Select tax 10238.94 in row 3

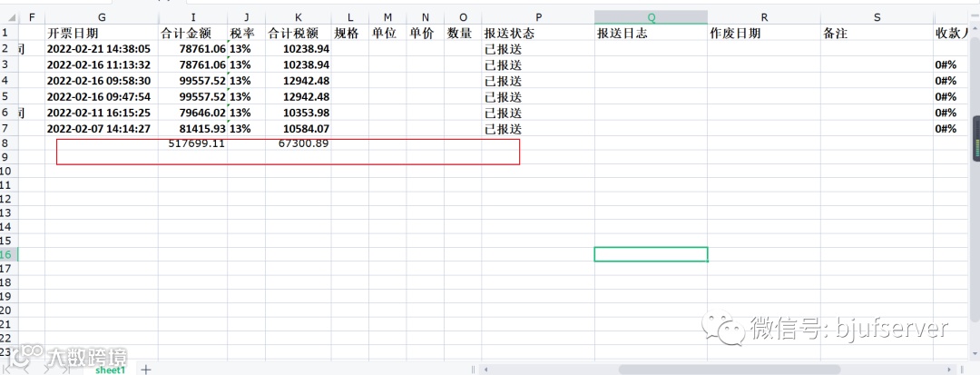tap(299, 64)
